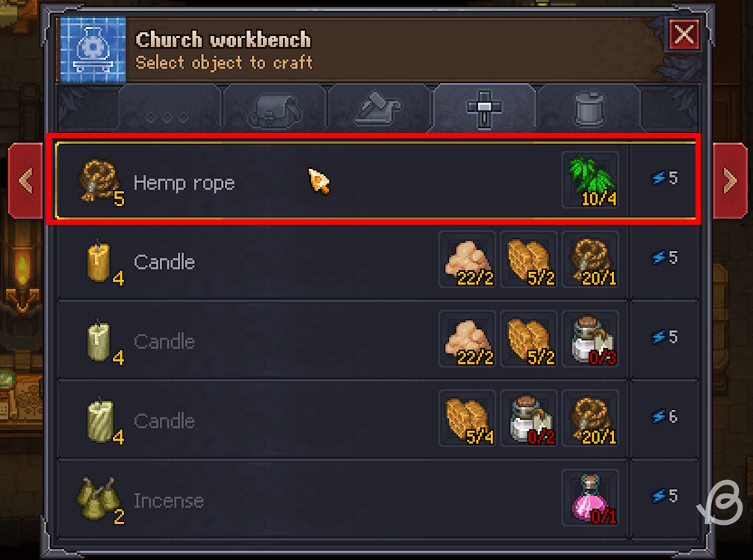Screen dimensions: 753x560
Task: Go to the previous page with the left arrow
Action: point(25,179)
